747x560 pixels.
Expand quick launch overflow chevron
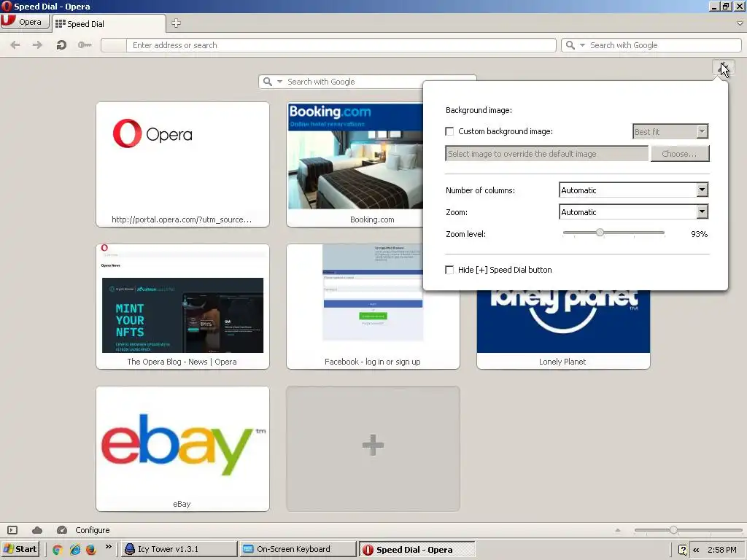[x=108, y=547]
